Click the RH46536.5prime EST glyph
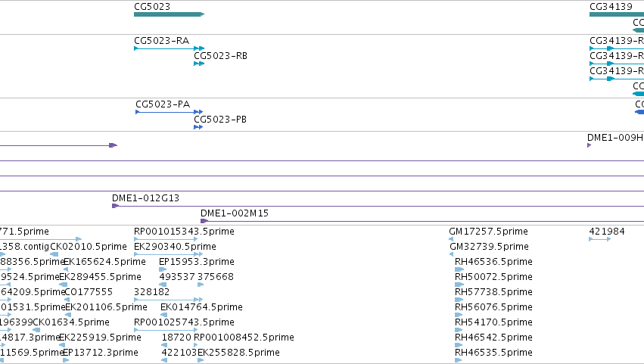Image resolution: width=644 pixels, height=364 pixels. (x=459, y=269)
